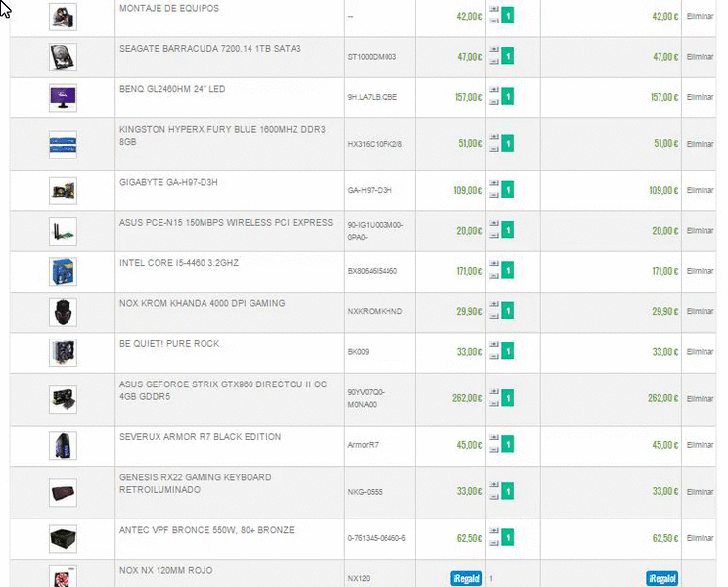This screenshot has width=728, height=587.
Task: Open Seagate Barracuda 7200.14 1TB SATA3 product name
Action: [210, 49]
